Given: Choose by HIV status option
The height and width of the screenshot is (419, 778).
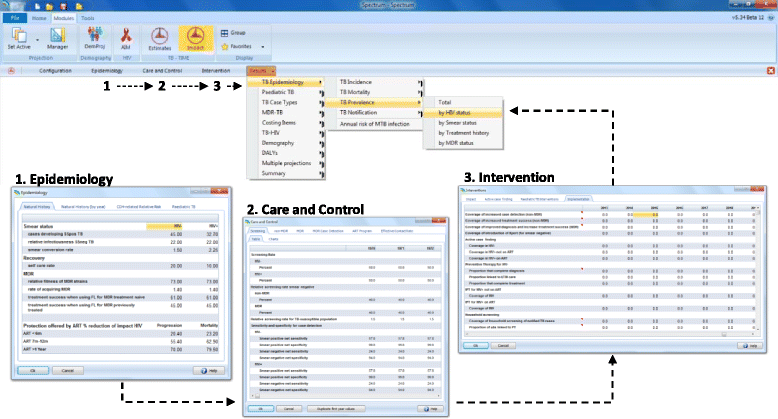Looking at the screenshot, I should [463, 113].
